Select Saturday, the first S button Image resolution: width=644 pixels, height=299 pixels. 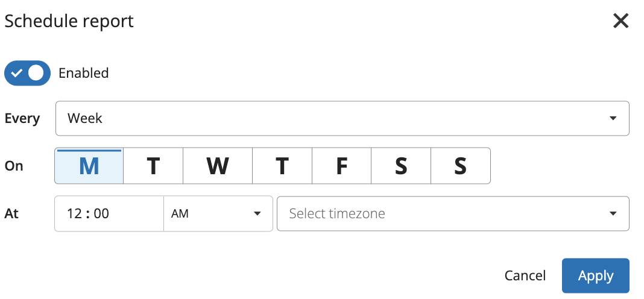pyautogui.click(x=401, y=166)
